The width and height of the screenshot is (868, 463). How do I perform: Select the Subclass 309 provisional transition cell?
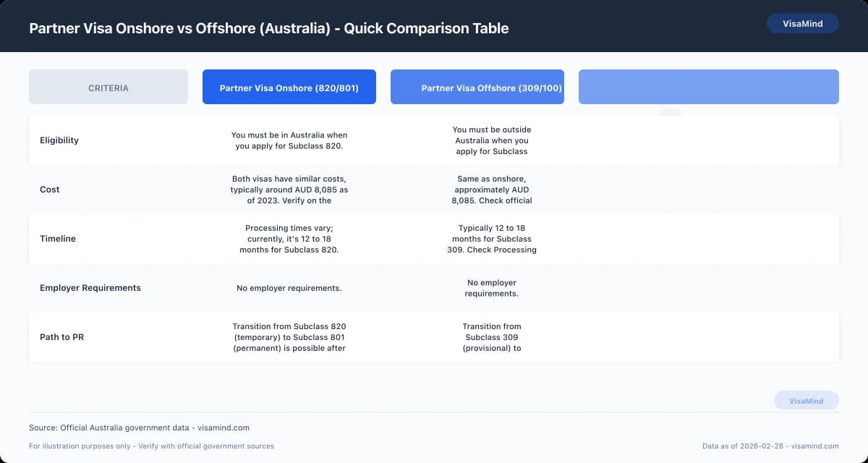(x=492, y=336)
